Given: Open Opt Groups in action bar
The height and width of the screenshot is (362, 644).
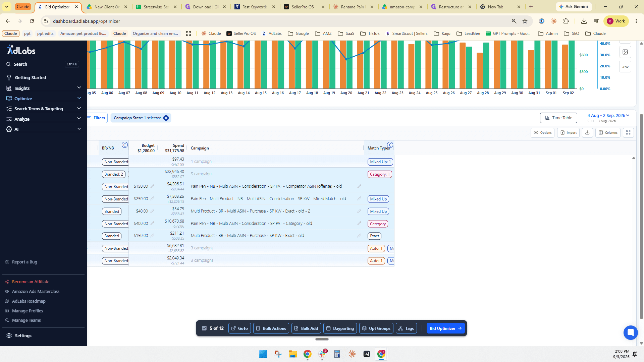Looking at the screenshot, I should coord(376,328).
